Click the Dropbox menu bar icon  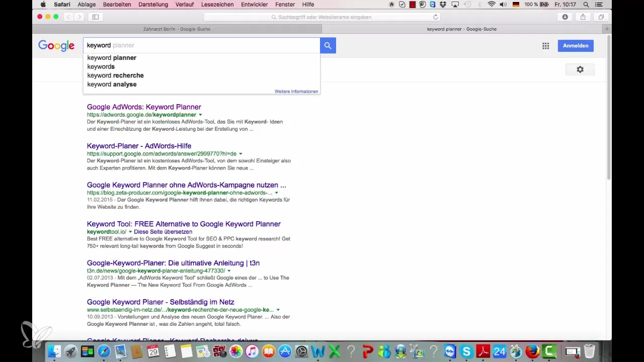click(x=442, y=5)
